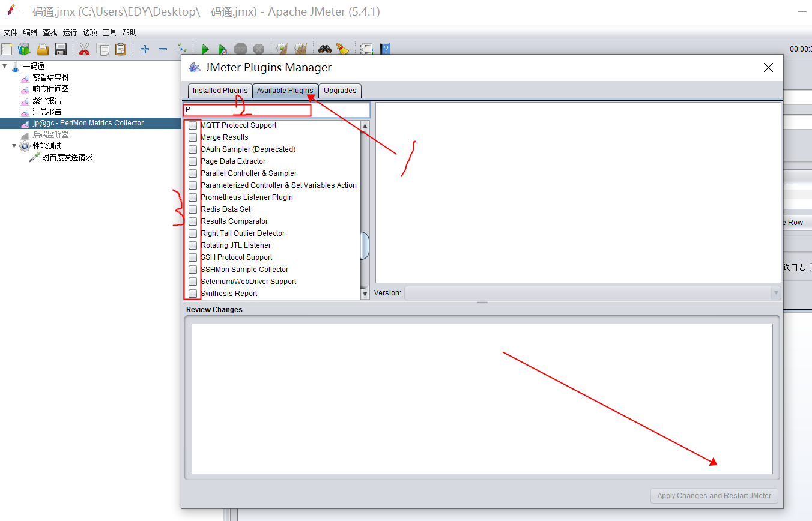The height and width of the screenshot is (521, 812).
Task: Click the plugin list scroll-down arrow
Action: (x=365, y=294)
